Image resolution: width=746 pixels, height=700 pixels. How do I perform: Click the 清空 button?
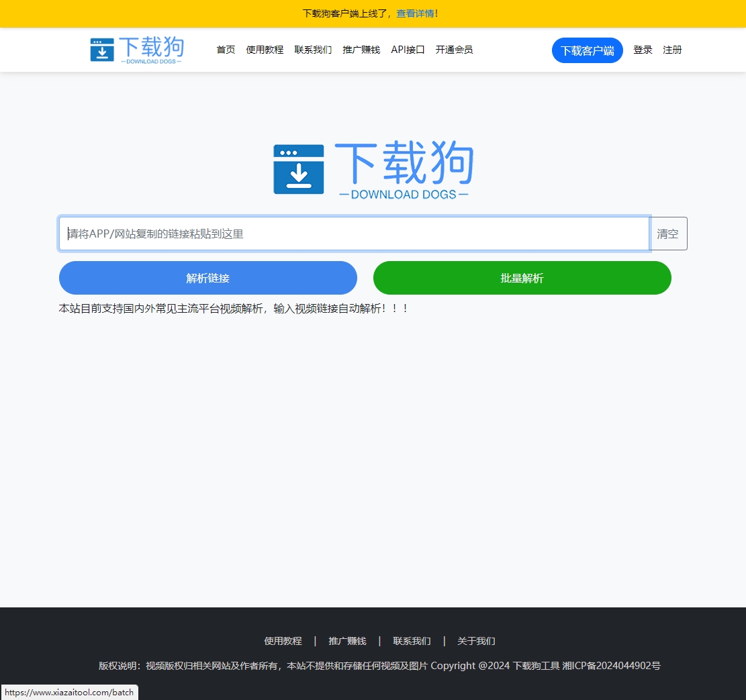(668, 234)
